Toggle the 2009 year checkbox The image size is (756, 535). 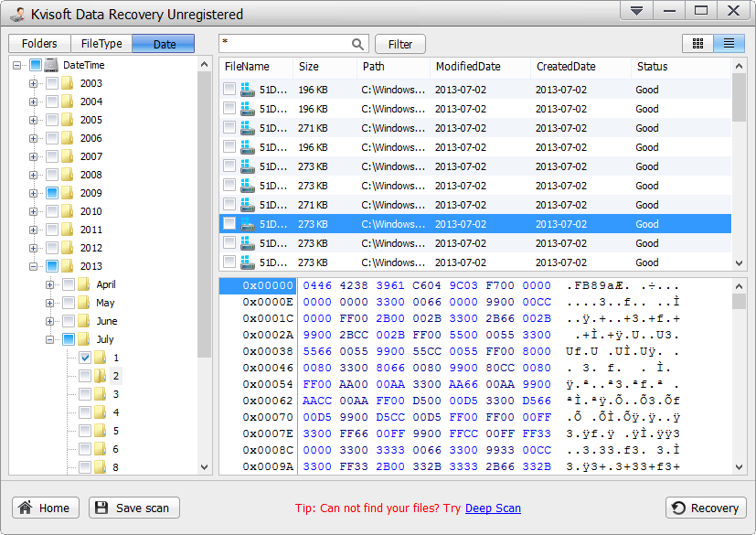[x=52, y=193]
